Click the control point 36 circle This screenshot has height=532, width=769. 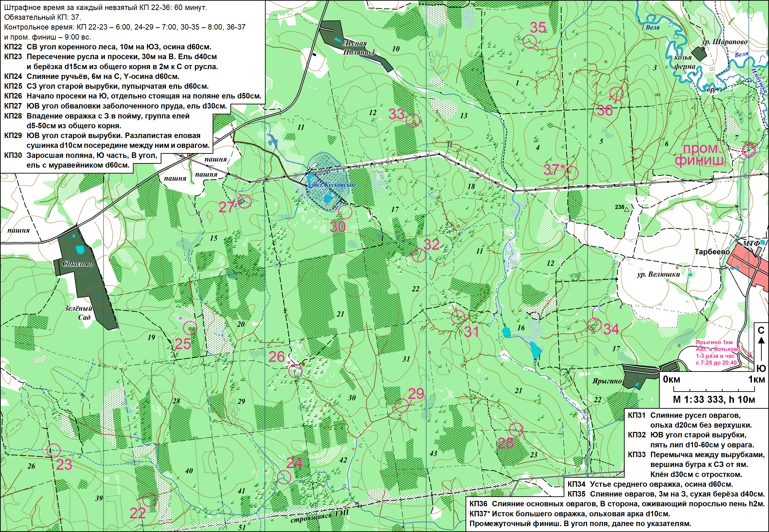616,94
